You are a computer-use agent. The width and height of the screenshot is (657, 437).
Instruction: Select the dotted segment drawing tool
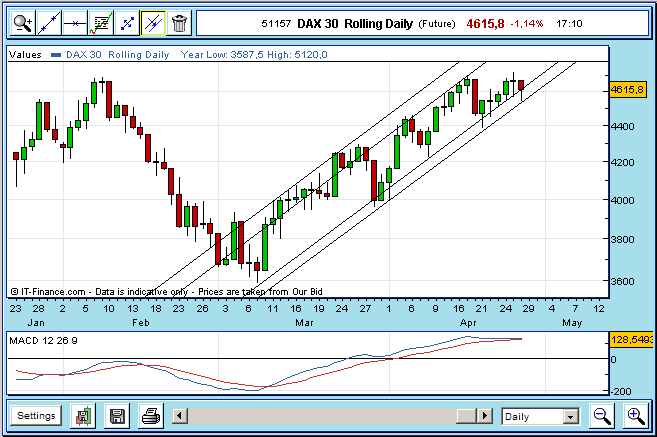[127, 21]
